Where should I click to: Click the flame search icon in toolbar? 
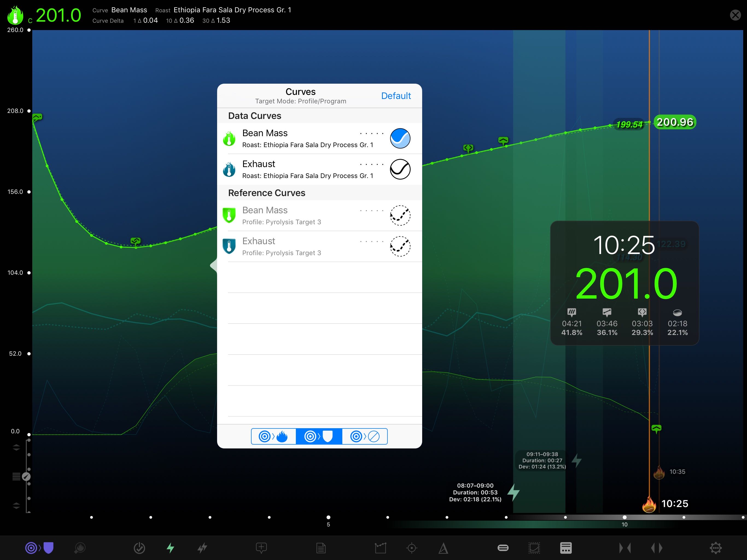click(x=80, y=547)
